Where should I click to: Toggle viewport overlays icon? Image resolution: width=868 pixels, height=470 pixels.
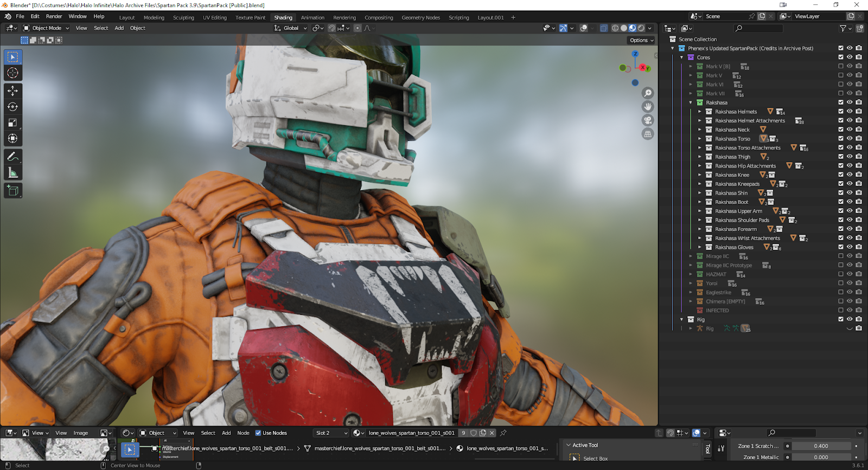(x=584, y=28)
